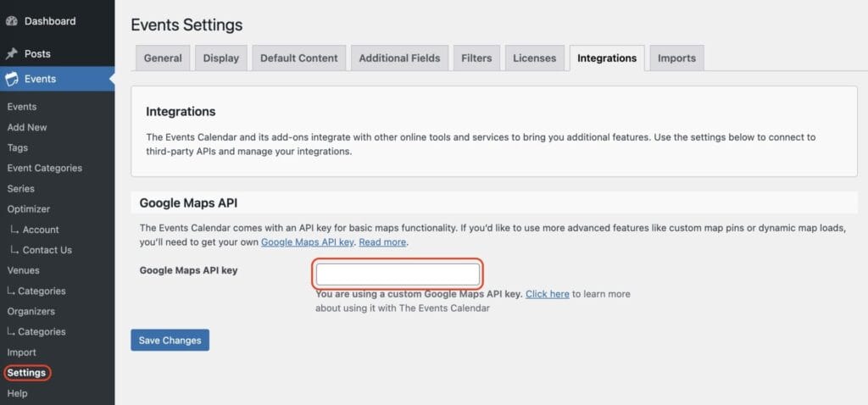Click the Integrations section heading

(x=181, y=112)
